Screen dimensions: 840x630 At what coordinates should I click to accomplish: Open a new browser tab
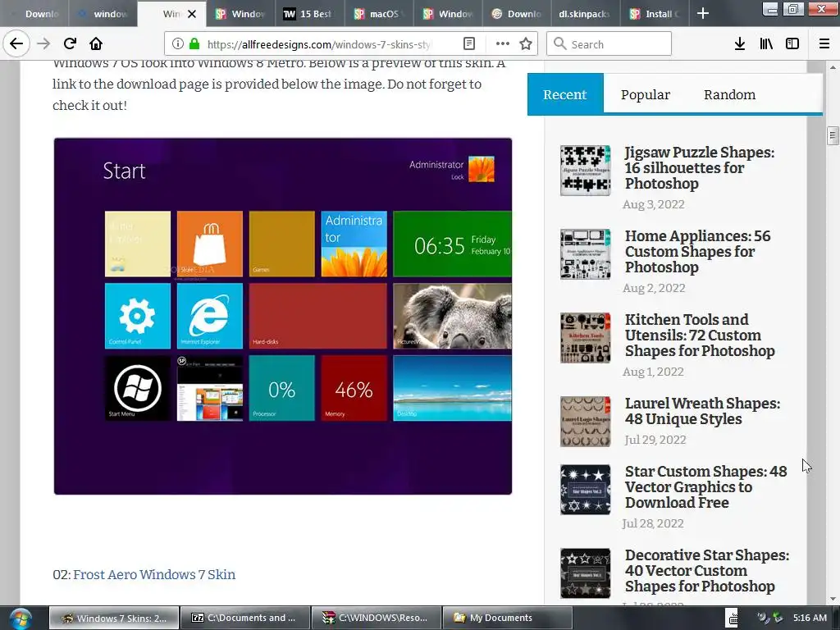703,14
